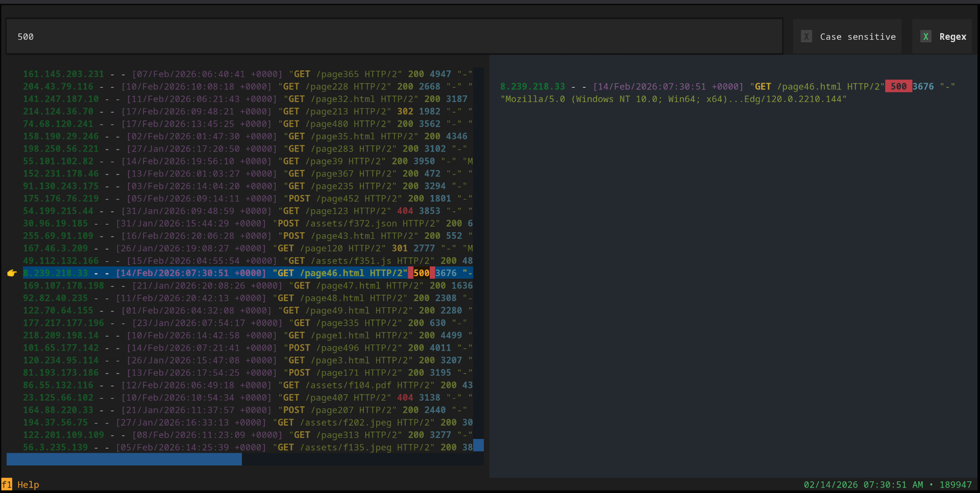Select log line from 214.124.36.70
This screenshot has width=980, height=493.
coord(248,112)
